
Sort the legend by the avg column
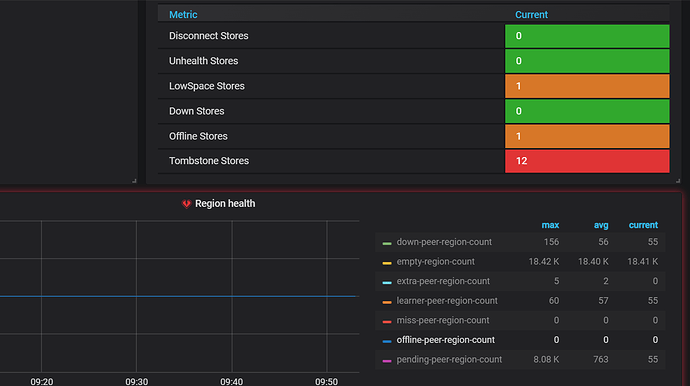(601, 225)
